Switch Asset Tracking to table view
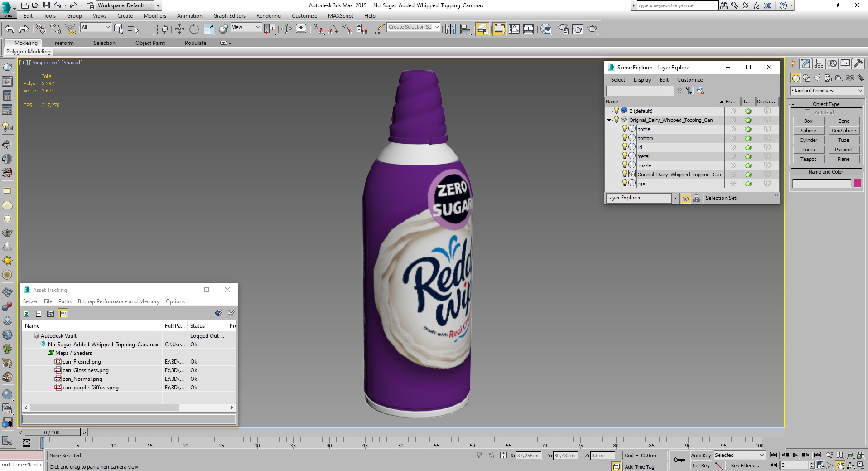 [x=63, y=314]
